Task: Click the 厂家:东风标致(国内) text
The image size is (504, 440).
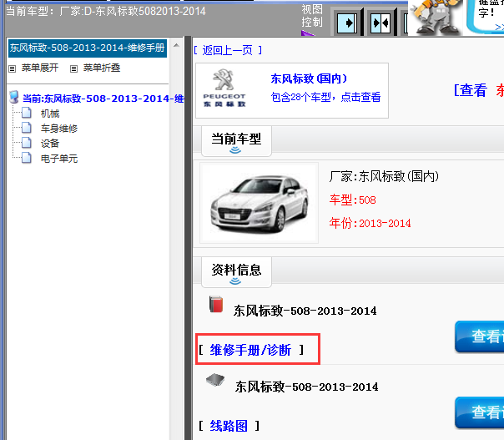Action: coord(384,176)
